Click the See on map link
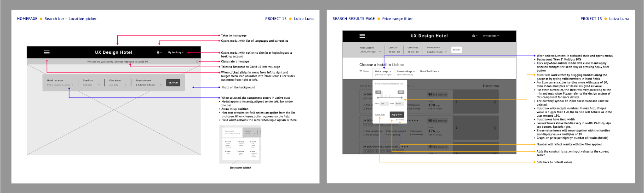Viewport: 644px width, 193px height. 491,85
